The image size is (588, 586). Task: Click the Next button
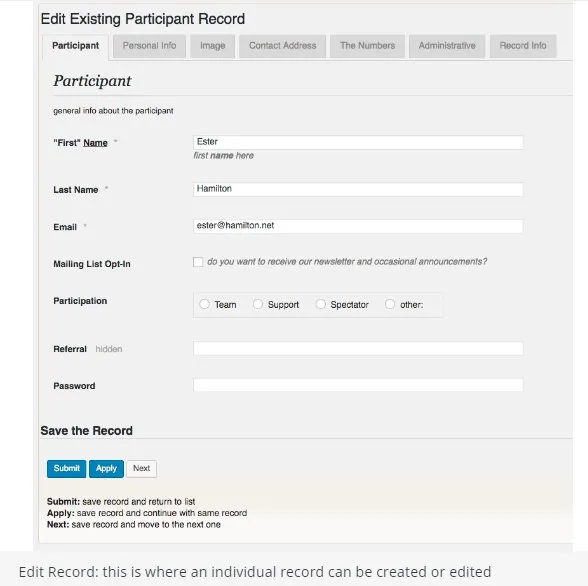[x=141, y=469]
